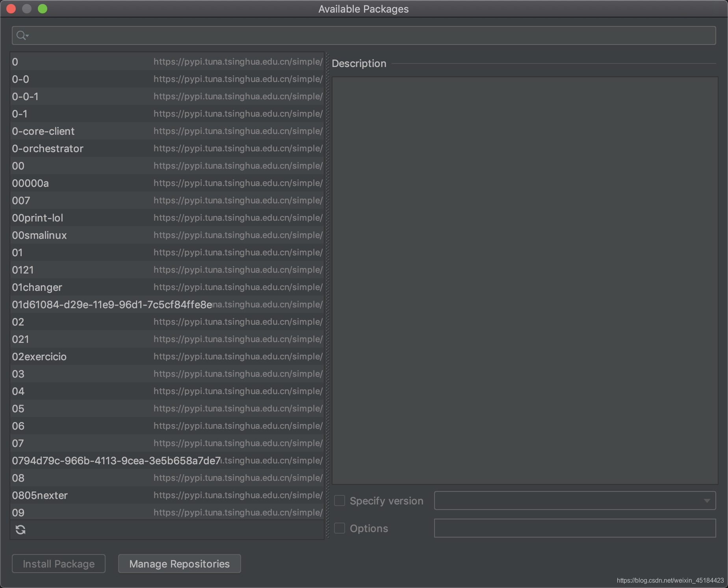Select package "0-0-1"

point(167,96)
